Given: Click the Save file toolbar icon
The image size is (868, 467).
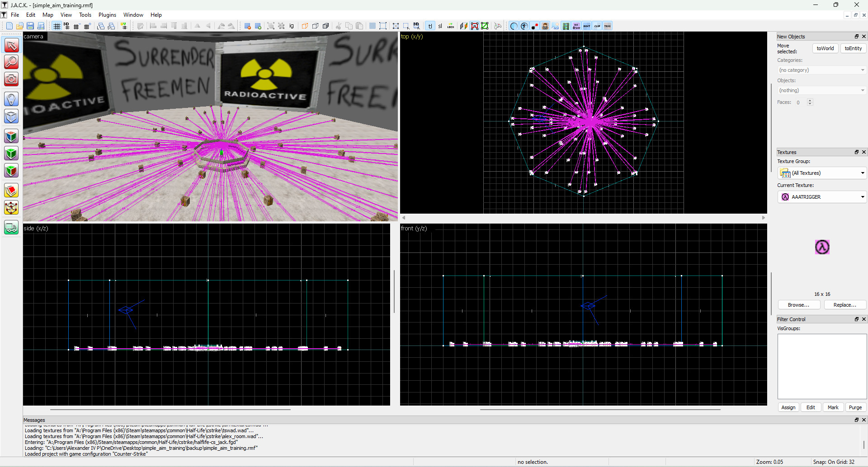Looking at the screenshot, I should click(30, 26).
